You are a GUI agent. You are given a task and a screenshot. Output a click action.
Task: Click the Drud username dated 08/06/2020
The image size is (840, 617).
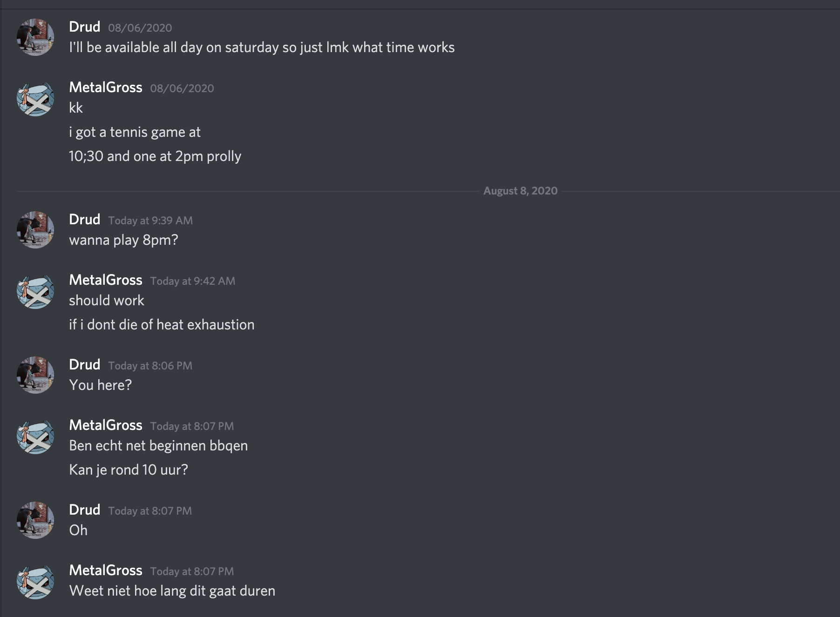(x=84, y=27)
